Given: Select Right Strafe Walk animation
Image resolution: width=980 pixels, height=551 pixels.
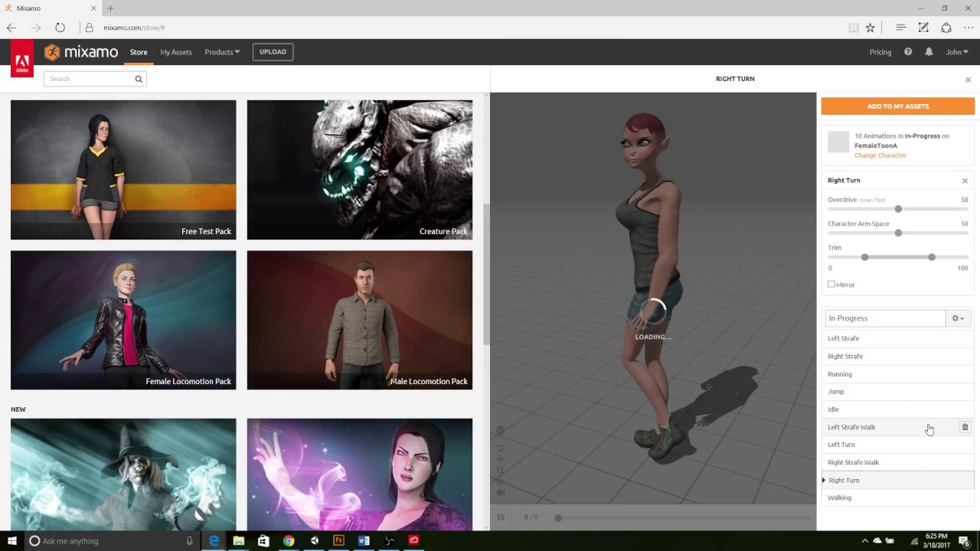Looking at the screenshot, I should click(x=897, y=462).
